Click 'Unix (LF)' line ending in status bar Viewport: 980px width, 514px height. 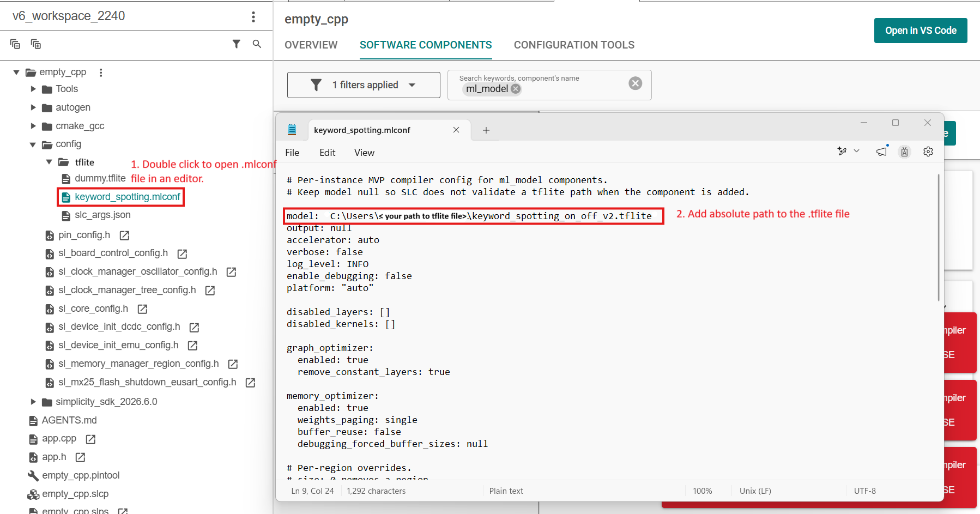[x=755, y=491]
